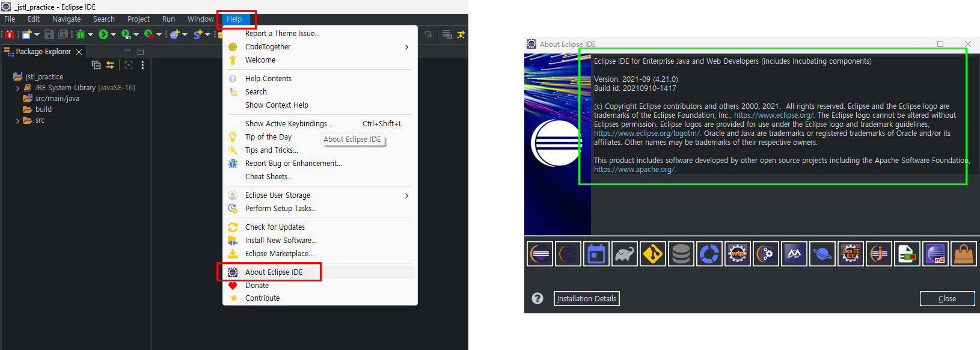The width and height of the screenshot is (980, 350).
Task: Choose Eclipse Marketplace... menu item
Action: 320,254
